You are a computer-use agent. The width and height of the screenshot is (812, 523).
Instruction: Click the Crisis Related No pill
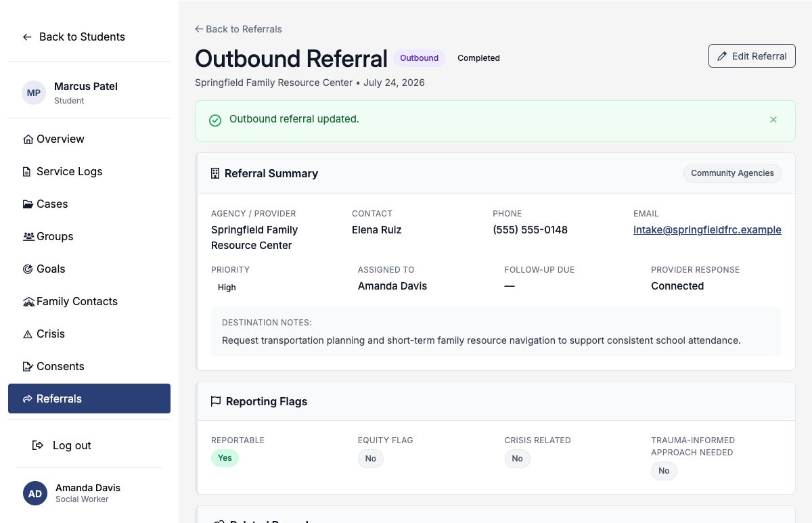coord(517,459)
